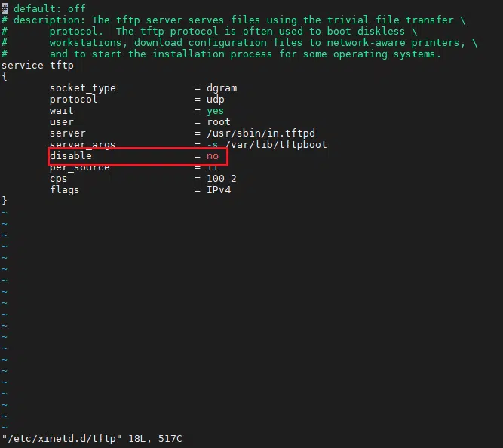This screenshot has height=448, width=503.
Task: Click the 'protocol' key
Action: [73, 100]
